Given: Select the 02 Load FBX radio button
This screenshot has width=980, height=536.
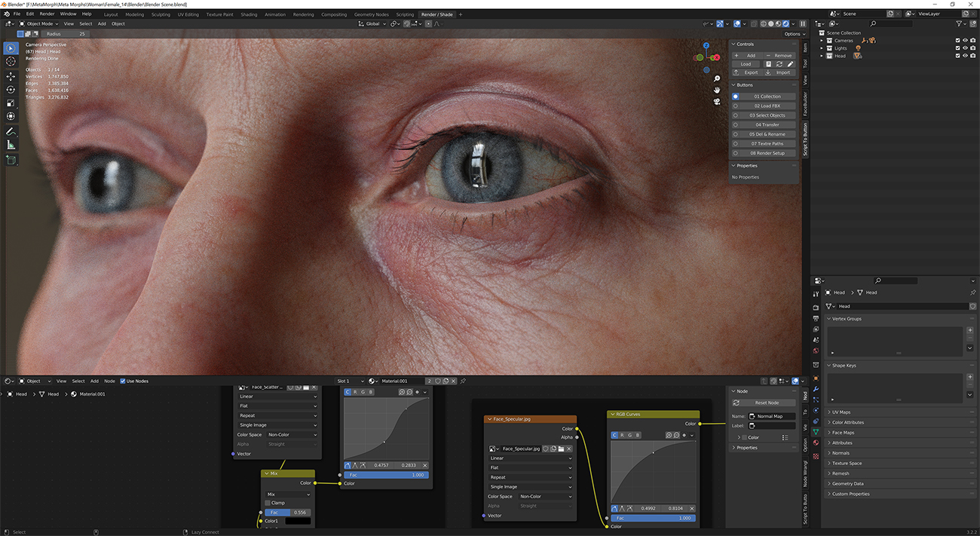Looking at the screenshot, I should (736, 106).
